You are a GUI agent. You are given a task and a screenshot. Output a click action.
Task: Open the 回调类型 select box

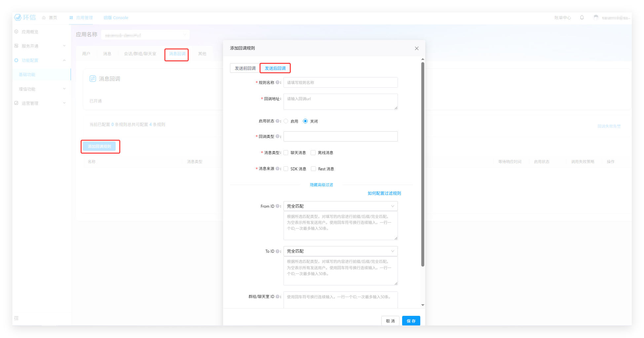pos(340,136)
